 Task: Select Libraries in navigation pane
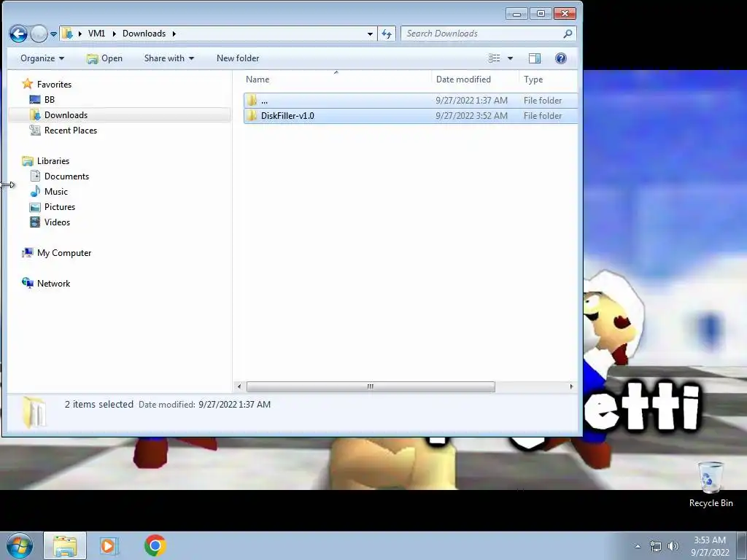pos(46,161)
